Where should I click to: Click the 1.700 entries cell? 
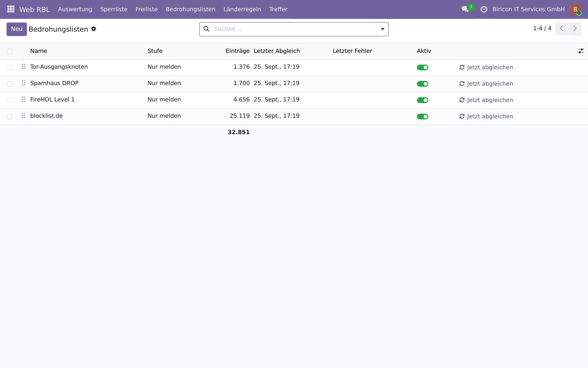click(x=242, y=83)
